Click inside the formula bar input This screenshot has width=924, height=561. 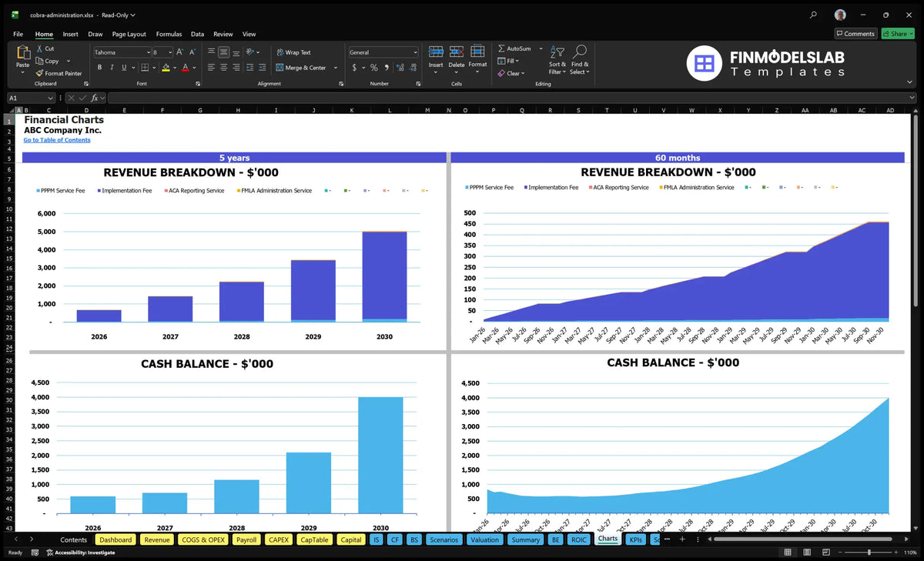(x=511, y=98)
